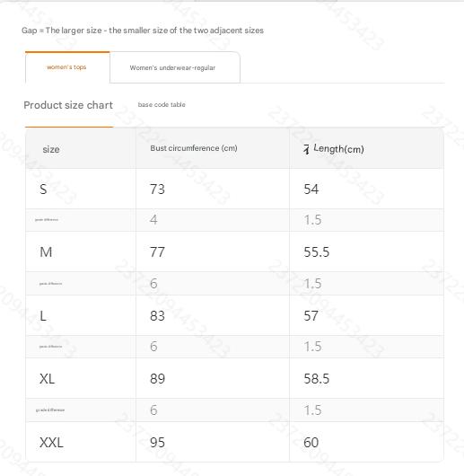Select the women's tops tab
Viewport: 464px width, 476px height.
[x=67, y=67]
